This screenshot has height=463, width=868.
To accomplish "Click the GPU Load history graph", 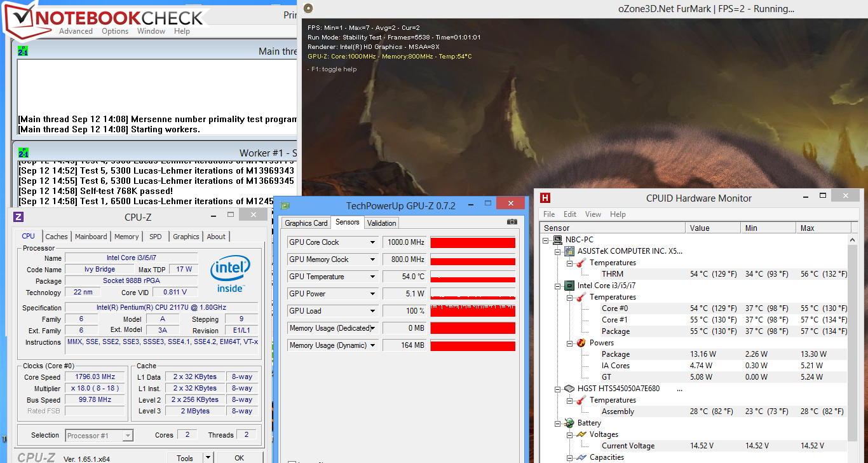I will point(473,311).
